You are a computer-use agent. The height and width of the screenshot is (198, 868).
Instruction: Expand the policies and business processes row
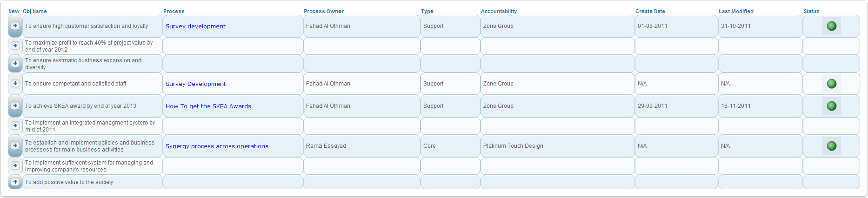(15, 145)
